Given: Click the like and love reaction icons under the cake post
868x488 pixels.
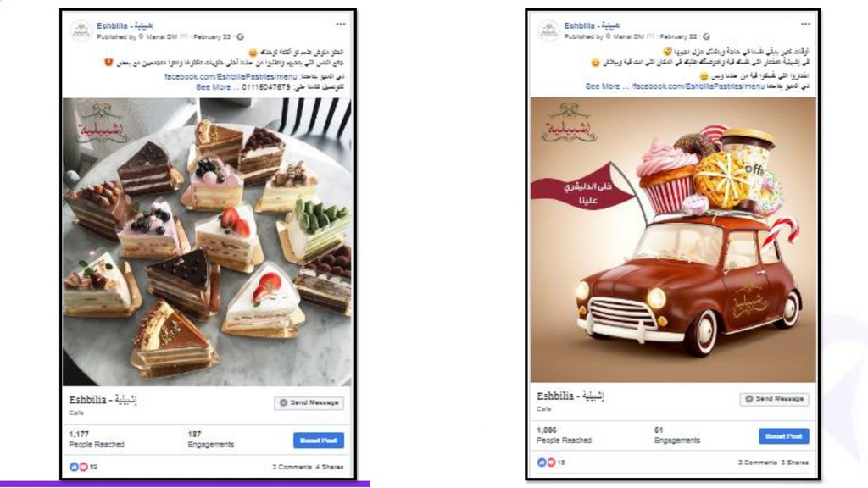Looking at the screenshot, I should pyautogui.click(x=78, y=467).
